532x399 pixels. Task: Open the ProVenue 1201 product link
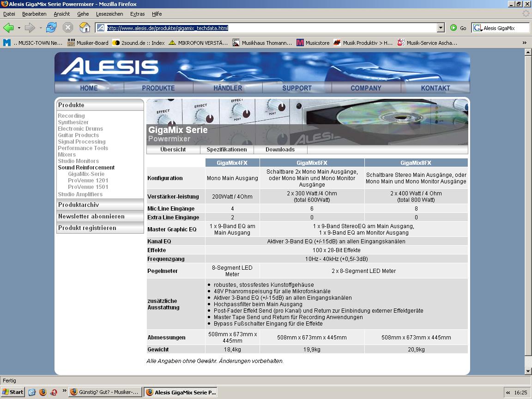[x=88, y=181]
